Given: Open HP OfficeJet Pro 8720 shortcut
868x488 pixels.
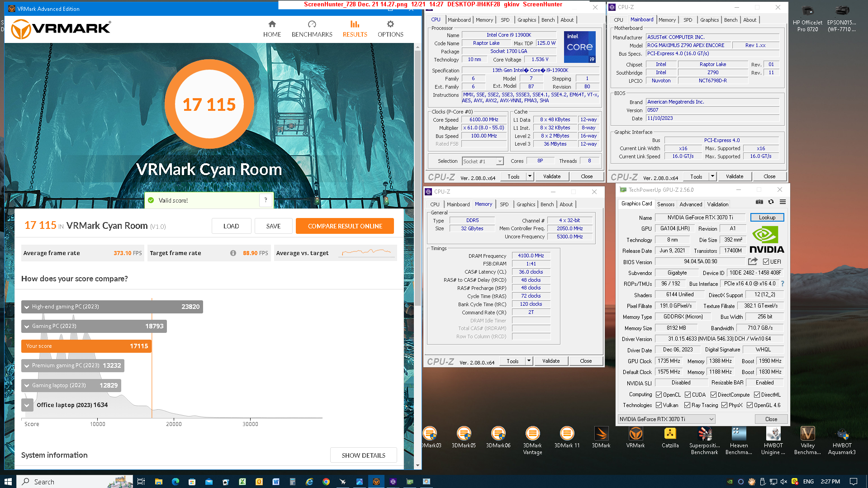Looking at the screenshot, I should pos(807,18).
